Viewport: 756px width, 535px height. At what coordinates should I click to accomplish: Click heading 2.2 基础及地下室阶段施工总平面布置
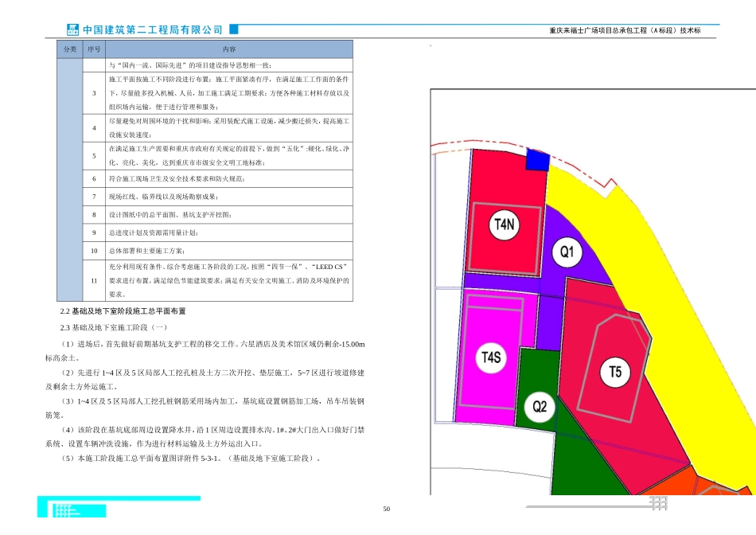point(123,311)
